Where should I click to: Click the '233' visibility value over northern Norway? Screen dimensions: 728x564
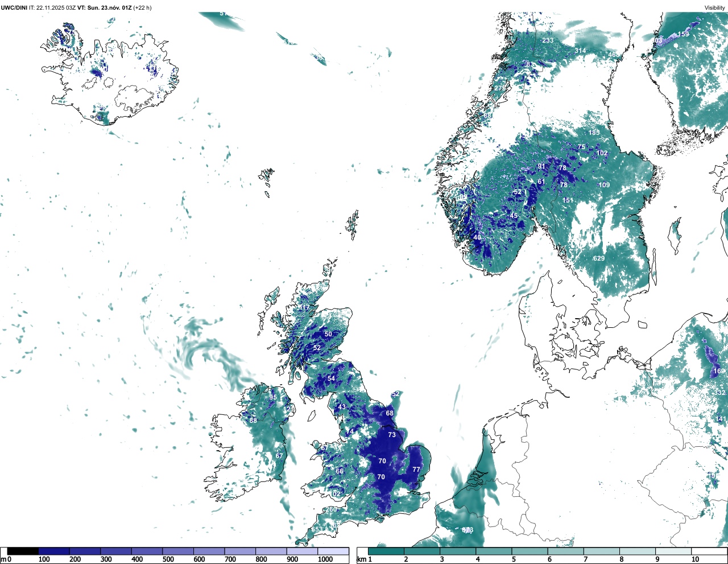pos(548,40)
